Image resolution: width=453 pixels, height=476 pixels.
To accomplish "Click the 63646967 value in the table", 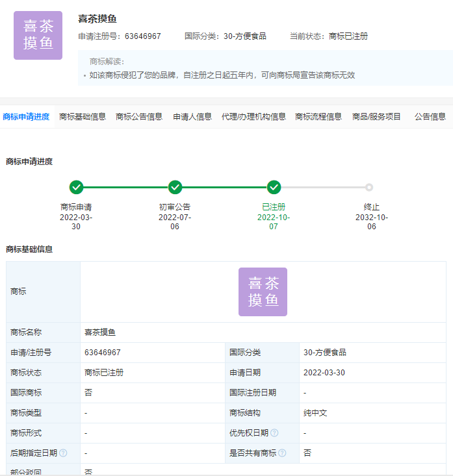I will click(x=103, y=353).
